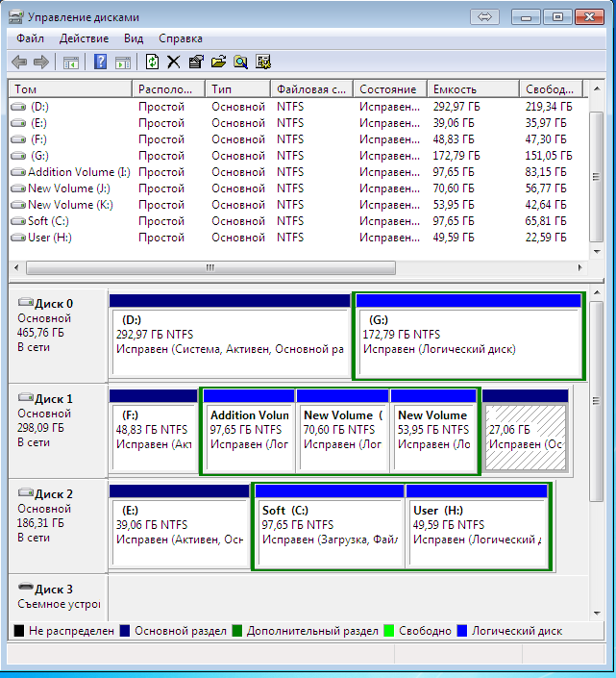Select the (E:) 39,06 ГБ partition on Диск 2
The width and height of the screenshot is (616, 678).
(180, 525)
